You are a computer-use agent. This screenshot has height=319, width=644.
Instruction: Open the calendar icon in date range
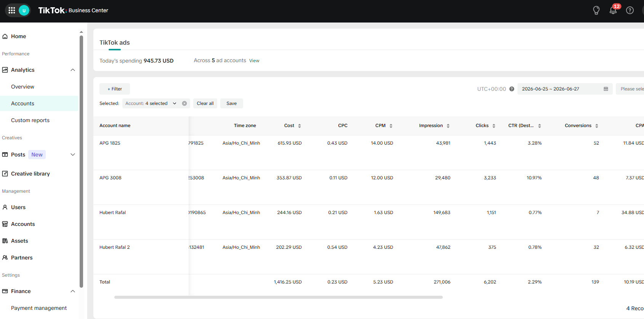click(x=606, y=89)
